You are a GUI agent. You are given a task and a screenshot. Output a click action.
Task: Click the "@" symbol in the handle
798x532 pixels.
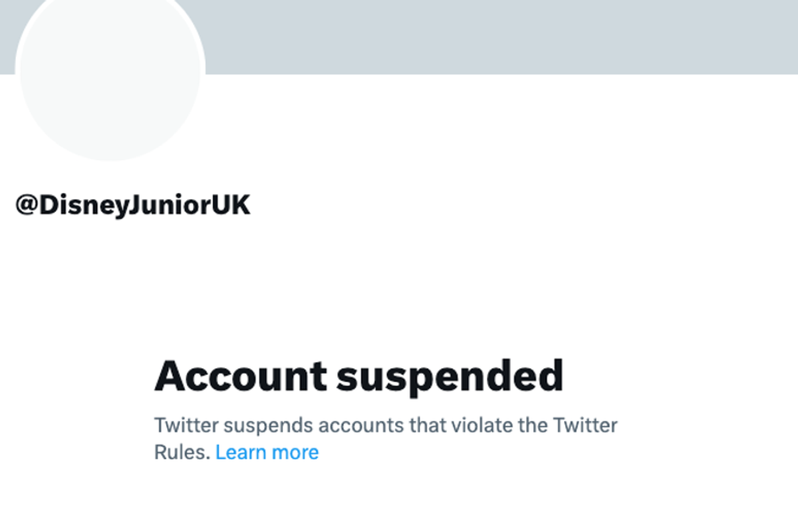(27, 205)
